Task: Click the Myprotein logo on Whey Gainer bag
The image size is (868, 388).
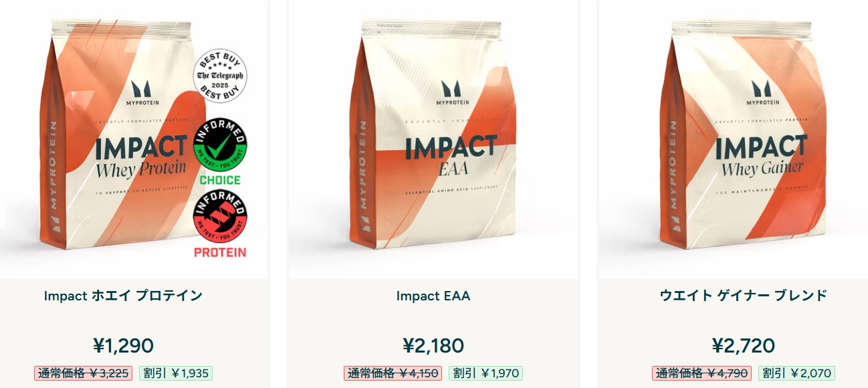Action: pyautogui.click(x=763, y=94)
